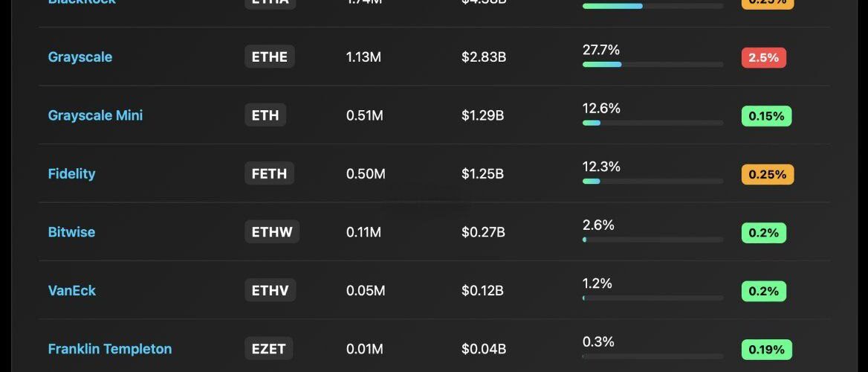The image size is (868, 372).
Task: Click the ETHE ticker badge
Action: (270, 57)
